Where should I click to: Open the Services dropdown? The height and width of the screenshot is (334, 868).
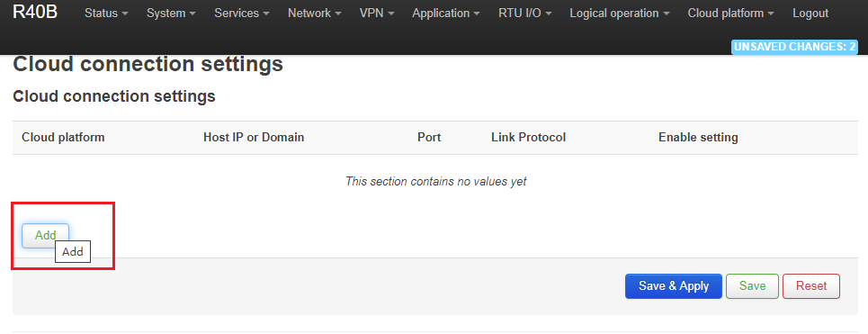[242, 14]
